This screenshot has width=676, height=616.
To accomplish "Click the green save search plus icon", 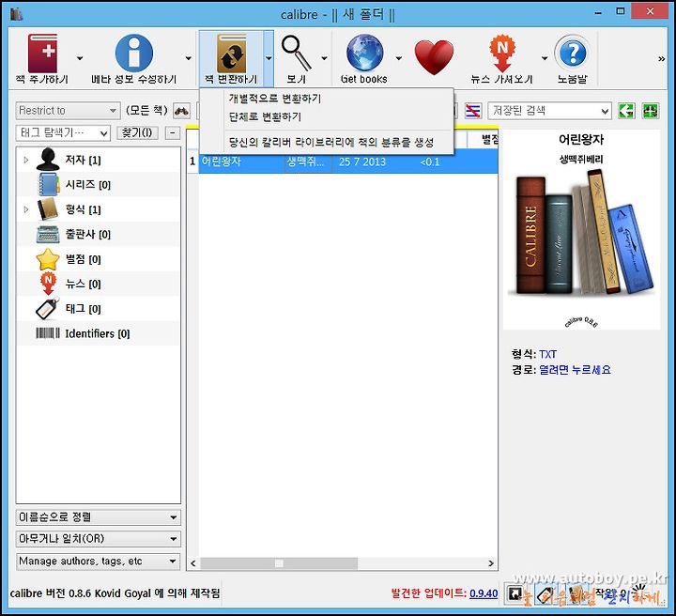I will point(650,111).
